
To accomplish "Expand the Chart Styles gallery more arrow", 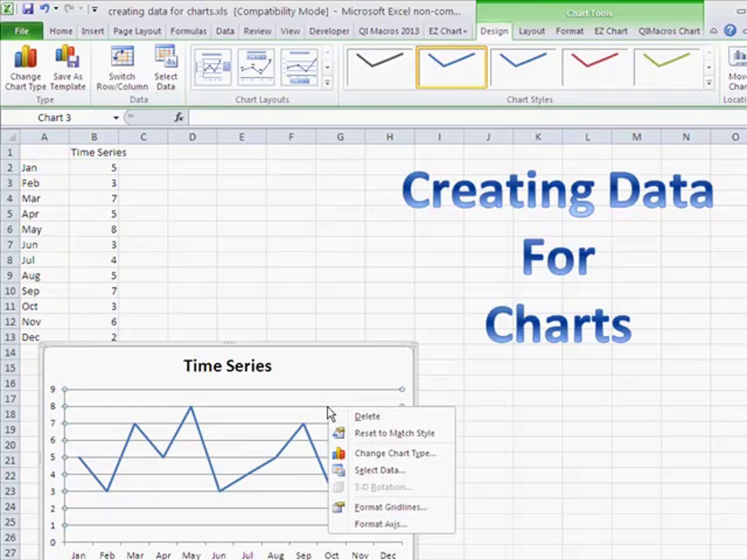I will tap(709, 82).
